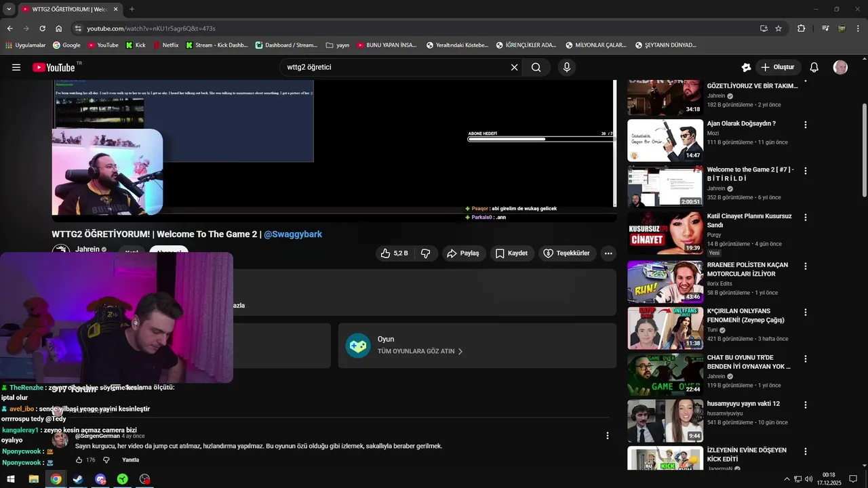Open YouTube notifications bell
This screenshot has width=868, height=488.
pos(814,67)
